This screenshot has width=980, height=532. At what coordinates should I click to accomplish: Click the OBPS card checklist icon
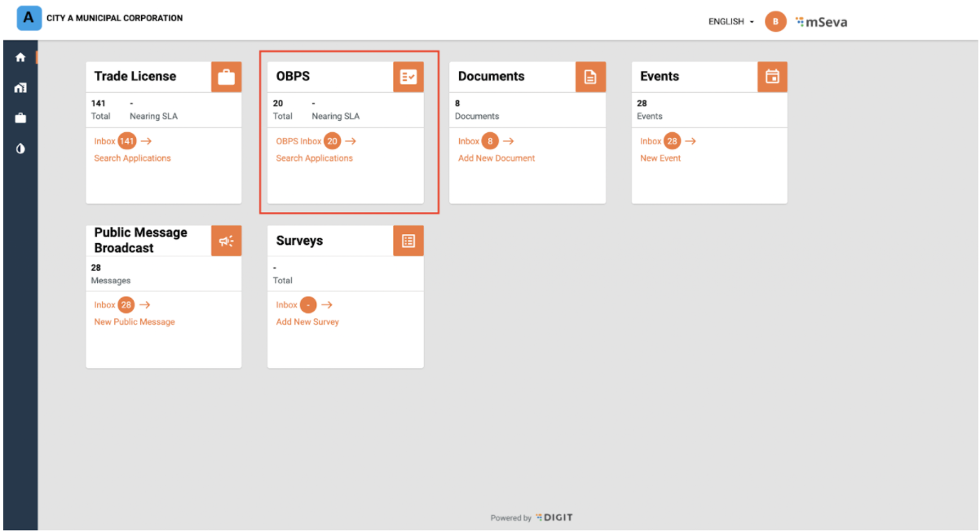(x=408, y=77)
